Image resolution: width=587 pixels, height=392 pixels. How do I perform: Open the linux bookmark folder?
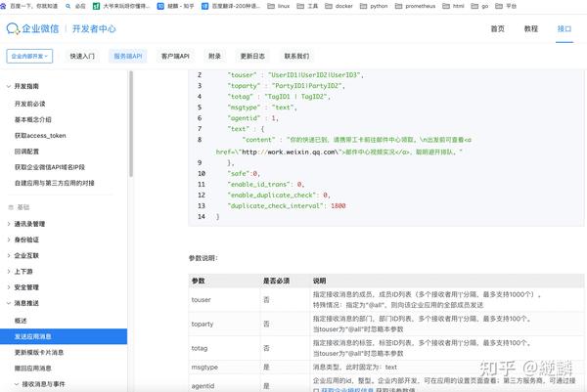point(279,6)
